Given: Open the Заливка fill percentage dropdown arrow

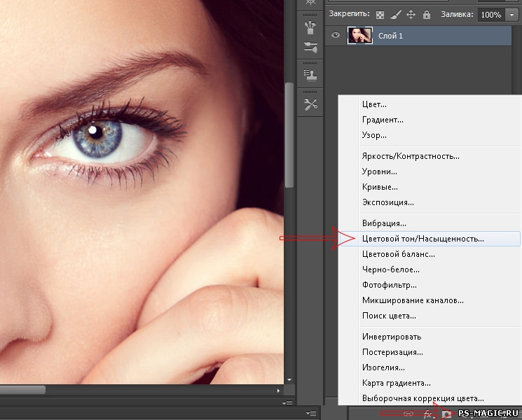Looking at the screenshot, I should 511,15.
